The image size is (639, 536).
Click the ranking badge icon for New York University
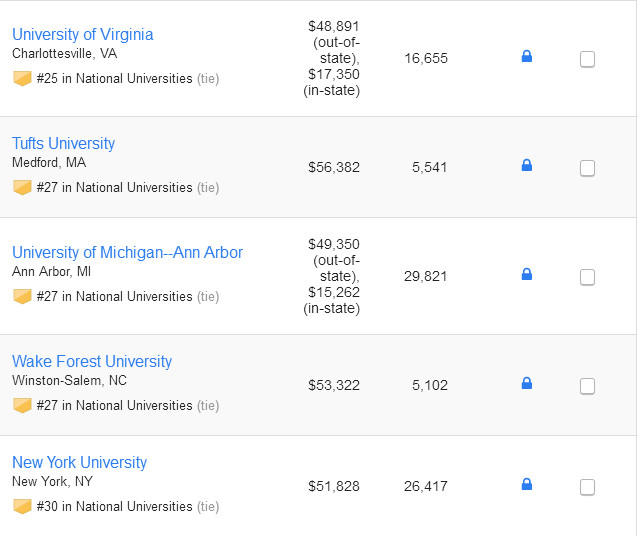22,506
